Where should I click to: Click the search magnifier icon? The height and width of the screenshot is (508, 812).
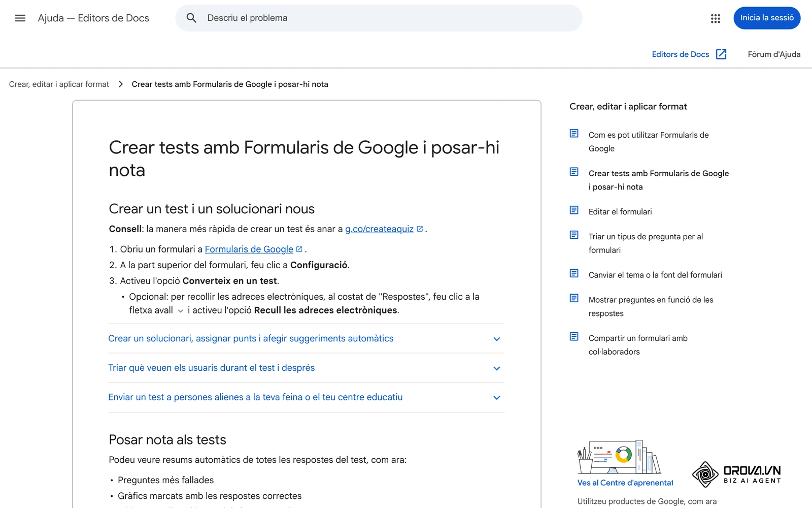pos(191,18)
